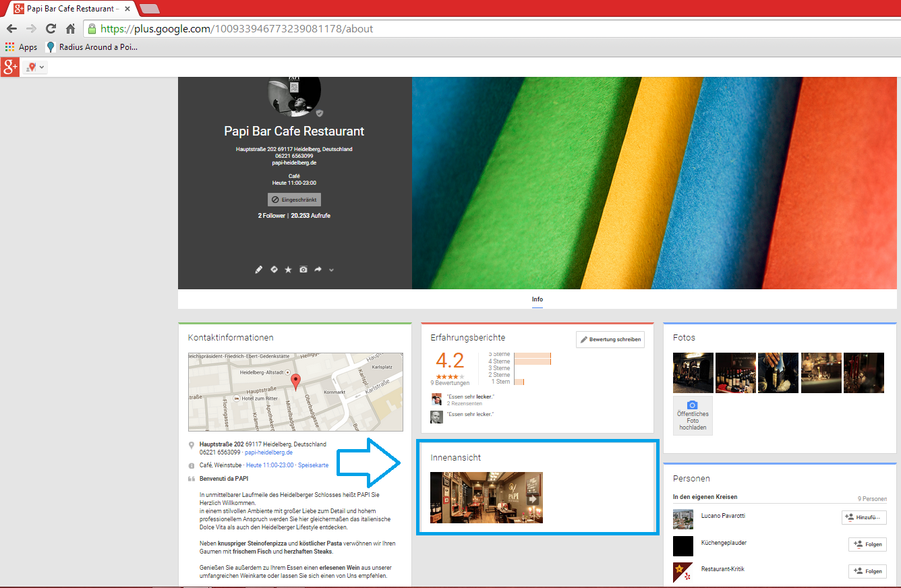The image size is (901, 588).
Task: Click the green SSL padlock icon
Action: [92, 29]
